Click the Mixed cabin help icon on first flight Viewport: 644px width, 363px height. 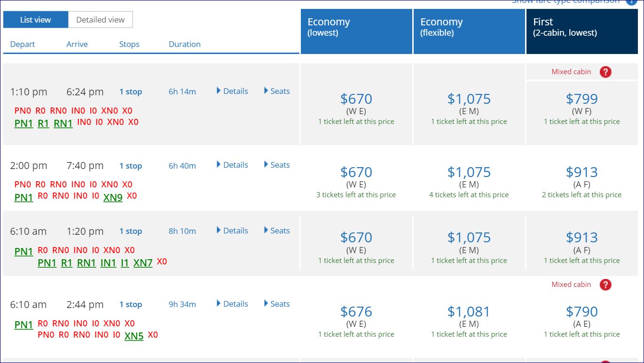[x=605, y=72]
